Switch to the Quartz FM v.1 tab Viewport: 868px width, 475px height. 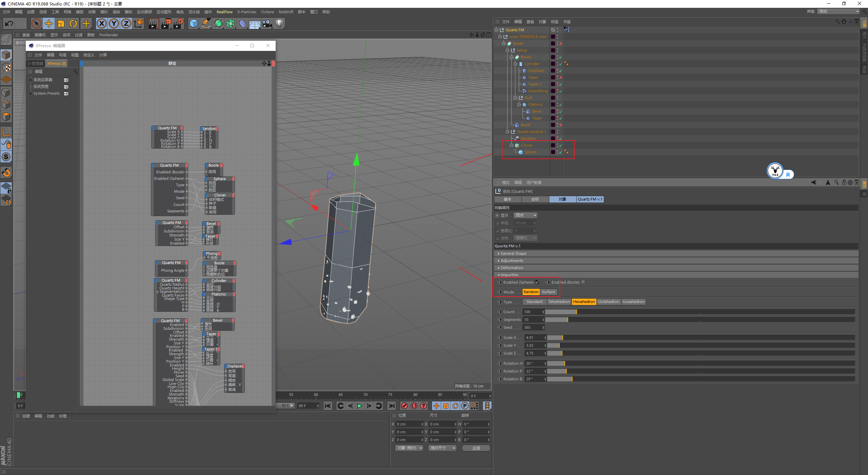(x=590, y=199)
